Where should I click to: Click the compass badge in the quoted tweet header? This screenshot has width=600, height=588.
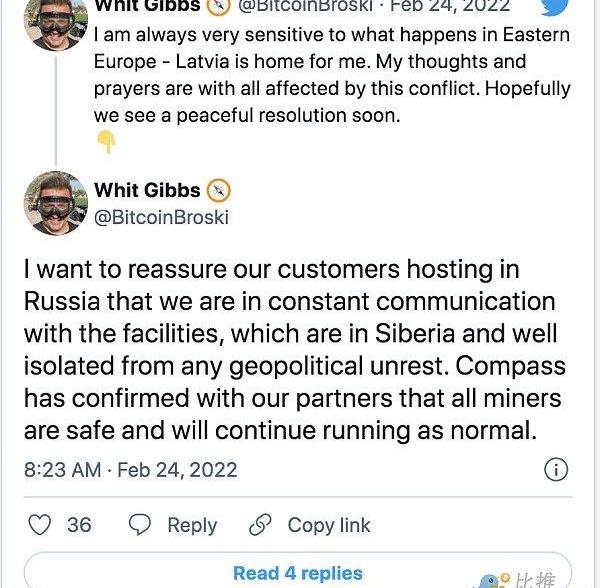218,6
